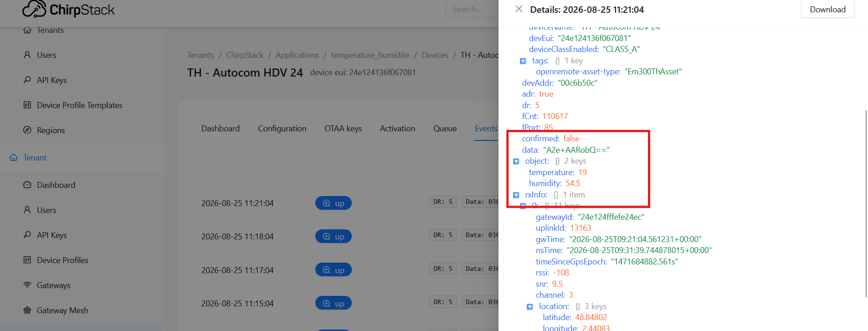Collapse the location node
Image resolution: width=868 pixels, height=331 pixels.
530,306
